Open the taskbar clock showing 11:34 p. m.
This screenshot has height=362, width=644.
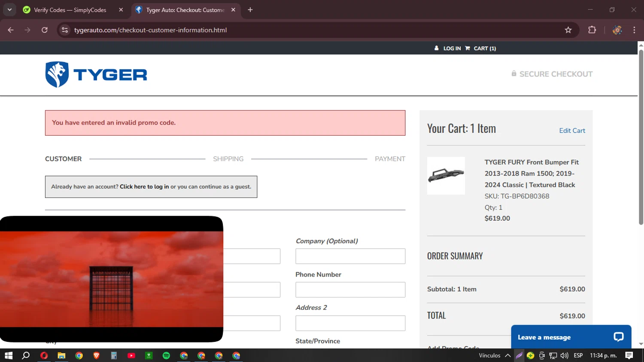coord(603,356)
